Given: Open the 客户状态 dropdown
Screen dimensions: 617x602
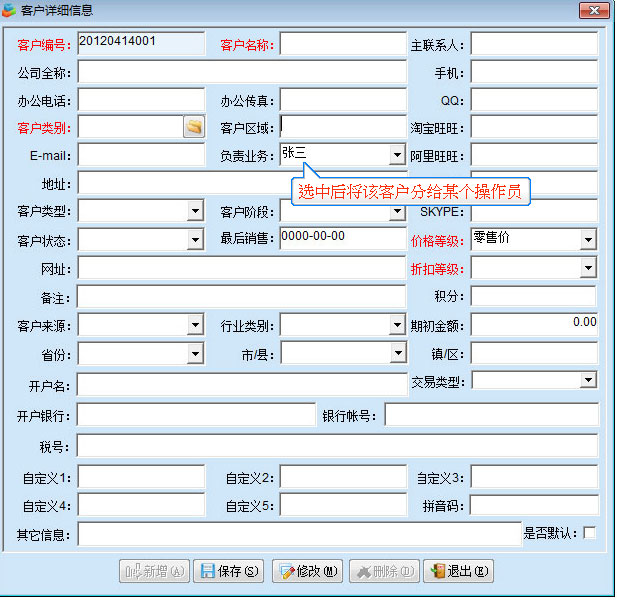Looking at the screenshot, I should point(195,240).
